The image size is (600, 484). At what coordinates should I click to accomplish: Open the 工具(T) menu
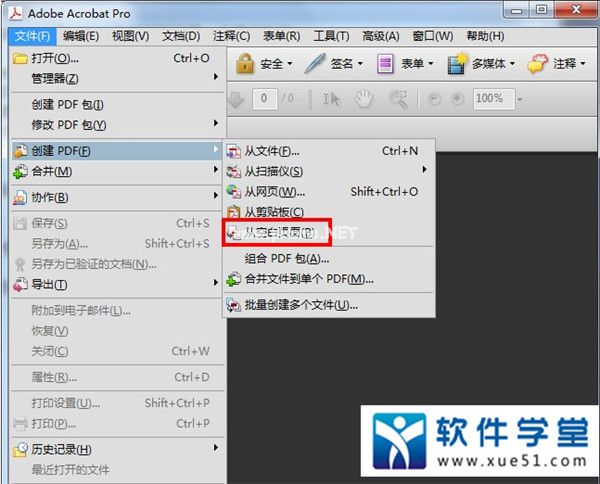(x=331, y=36)
